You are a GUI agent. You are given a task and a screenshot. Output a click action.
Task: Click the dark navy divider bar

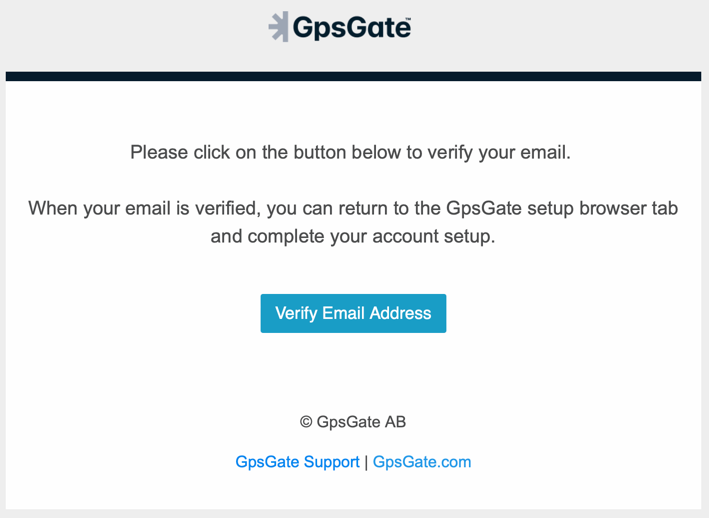pyautogui.click(x=353, y=76)
